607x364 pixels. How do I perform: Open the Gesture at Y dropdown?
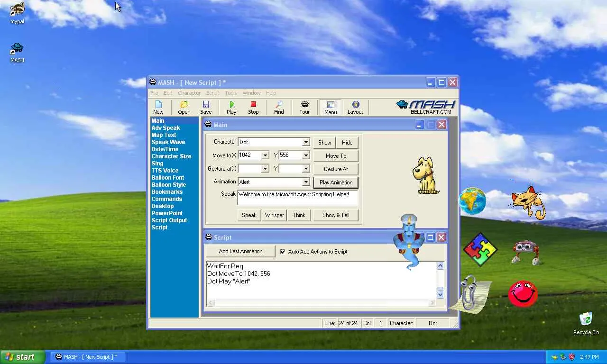306,169
